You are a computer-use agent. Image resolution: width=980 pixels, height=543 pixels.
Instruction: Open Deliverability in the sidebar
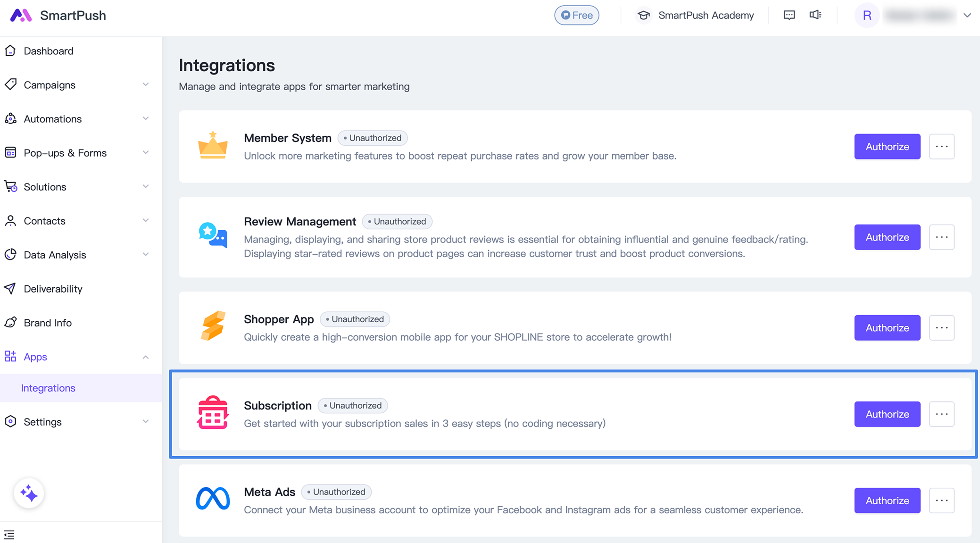coord(53,289)
